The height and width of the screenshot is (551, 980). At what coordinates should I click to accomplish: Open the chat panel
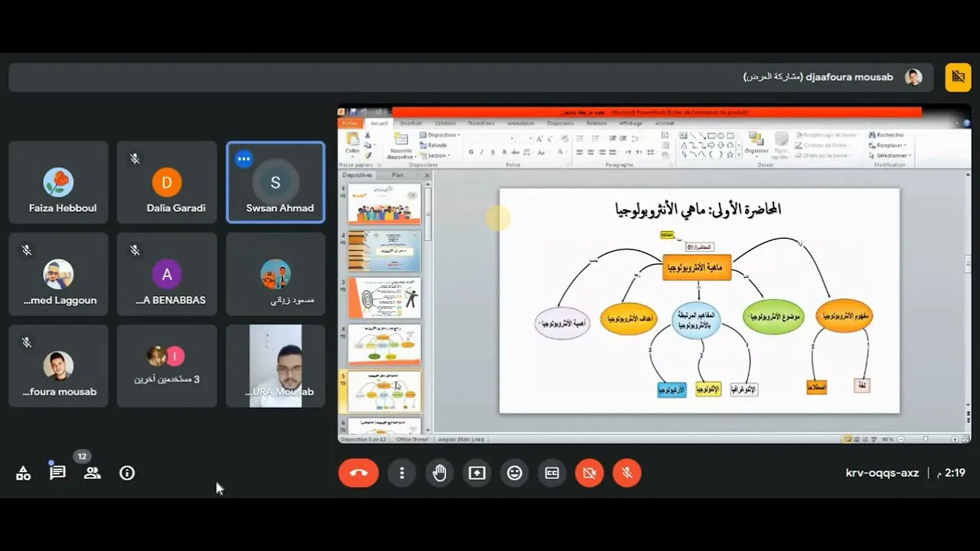pyautogui.click(x=57, y=473)
